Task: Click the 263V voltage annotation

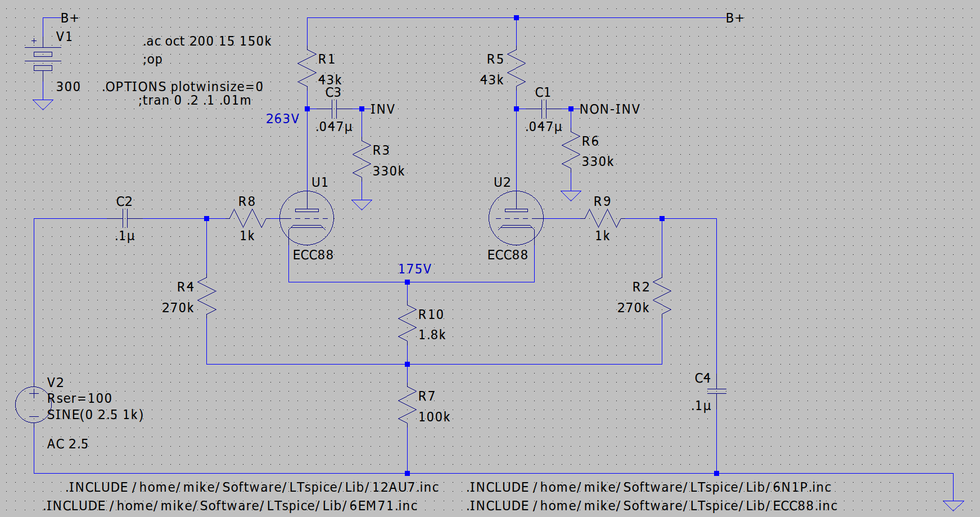Action: 282,119
